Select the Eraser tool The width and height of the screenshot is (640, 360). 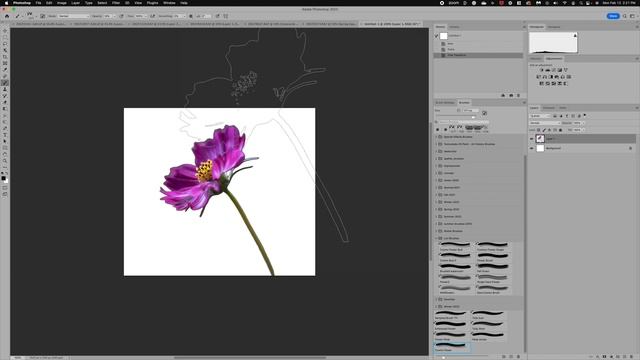click(5, 102)
